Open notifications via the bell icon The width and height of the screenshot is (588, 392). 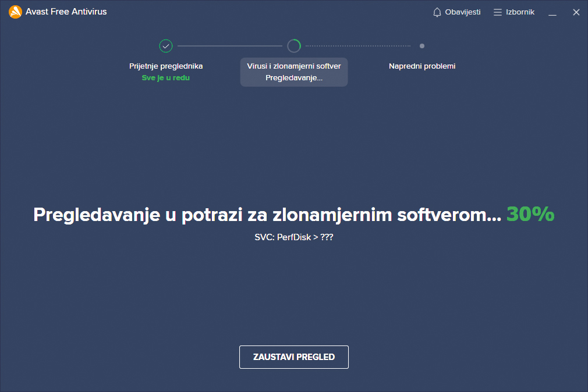coord(437,12)
